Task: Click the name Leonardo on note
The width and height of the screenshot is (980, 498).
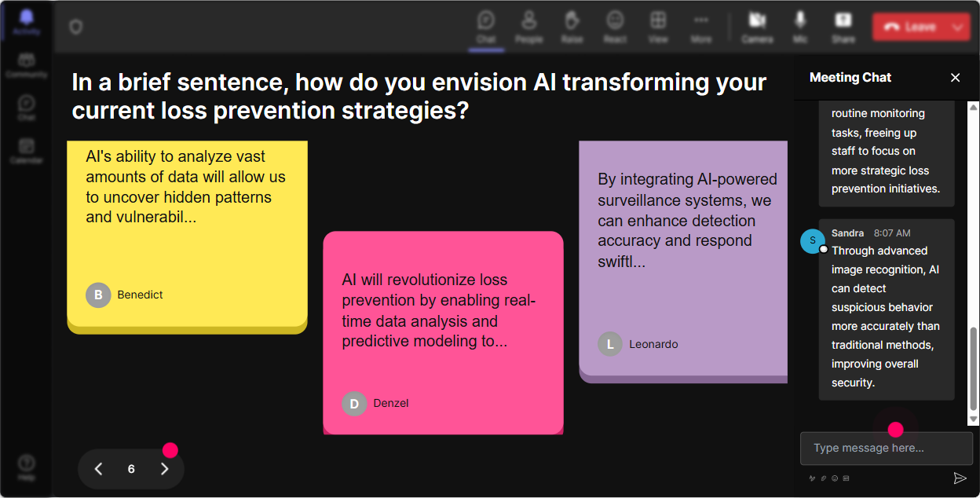Action: coord(653,344)
